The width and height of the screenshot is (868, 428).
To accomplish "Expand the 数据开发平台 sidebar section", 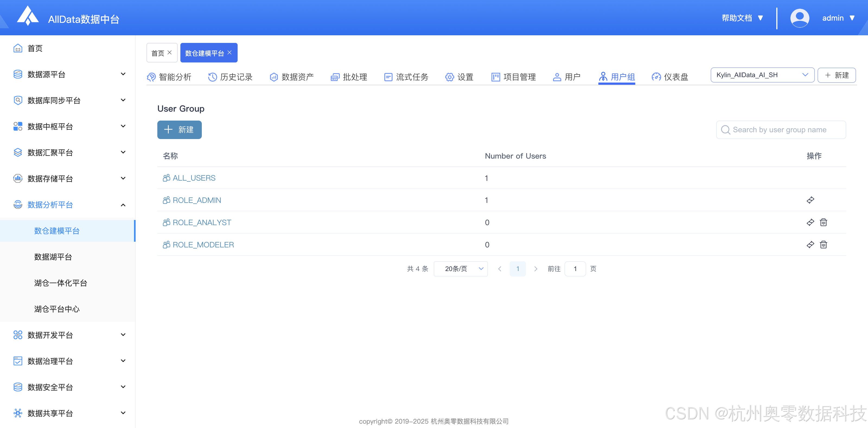I will [x=50, y=335].
